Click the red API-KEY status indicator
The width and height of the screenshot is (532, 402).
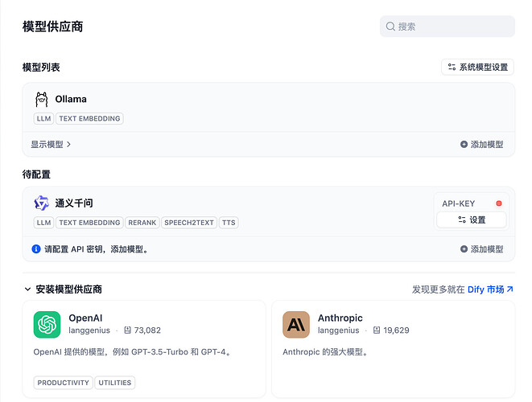[x=499, y=203]
